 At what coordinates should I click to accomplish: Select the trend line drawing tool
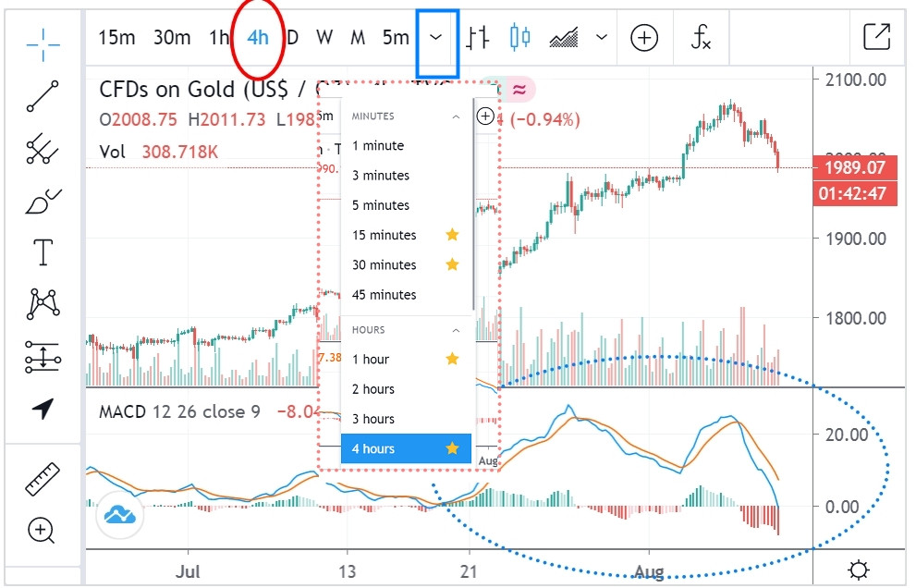click(43, 96)
